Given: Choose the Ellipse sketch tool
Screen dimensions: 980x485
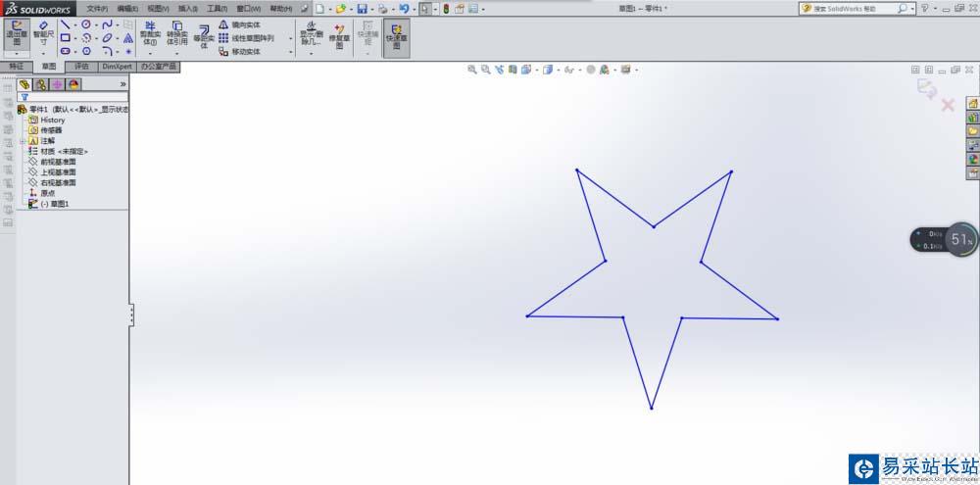Looking at the screenshot, I should [x=108, y=37].
